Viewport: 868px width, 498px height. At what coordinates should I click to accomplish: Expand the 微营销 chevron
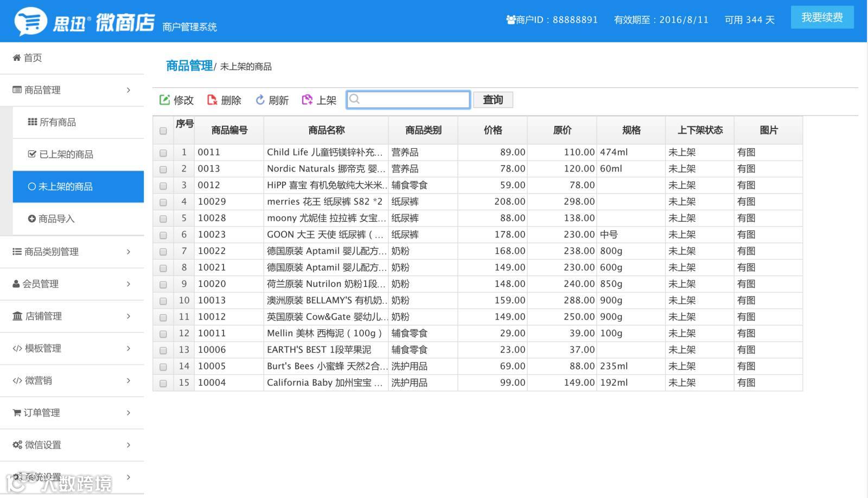[x=129, y=381]
